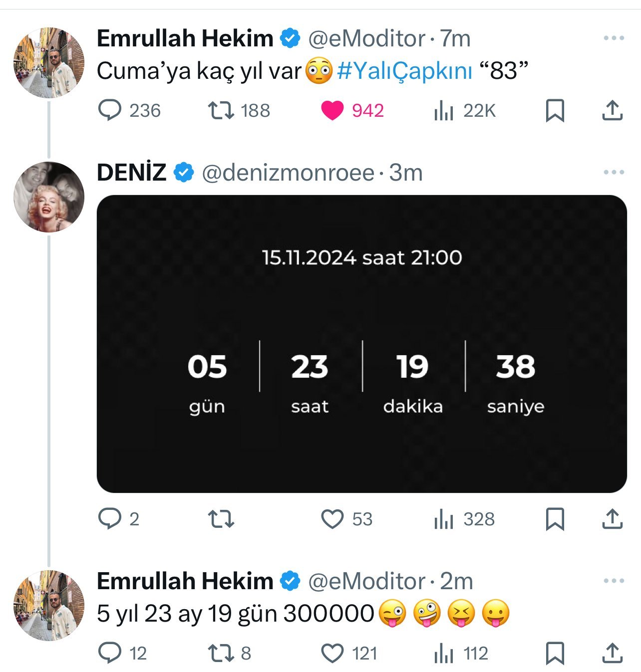Viewport: 641px width, 672px height.
Task: Share the last Emrullah Hekim tweet
Action: pos(612,653)
